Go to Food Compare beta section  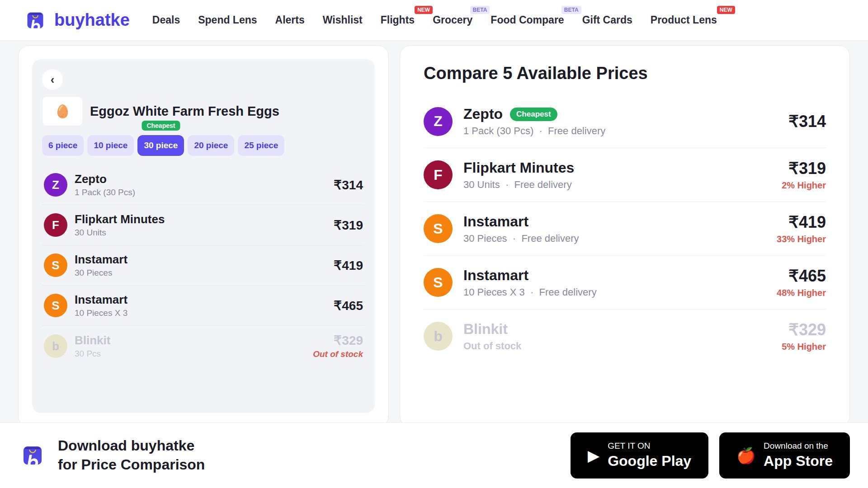[527, 20]
